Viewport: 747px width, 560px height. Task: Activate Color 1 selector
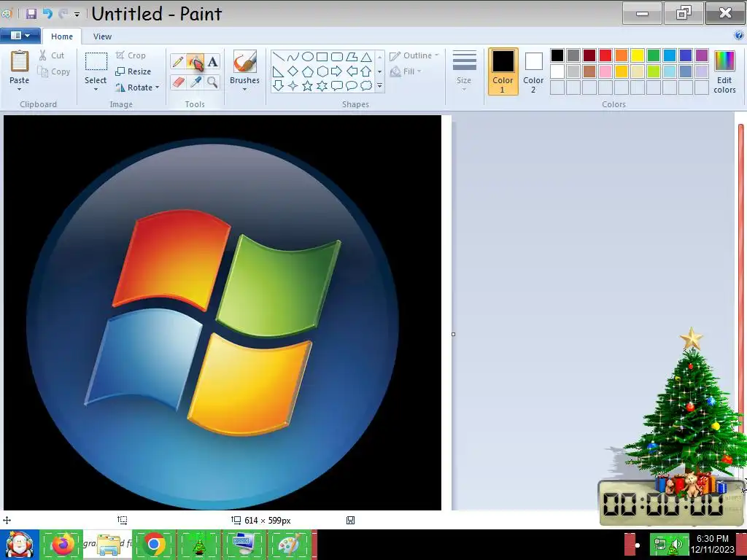click(503, 71)
